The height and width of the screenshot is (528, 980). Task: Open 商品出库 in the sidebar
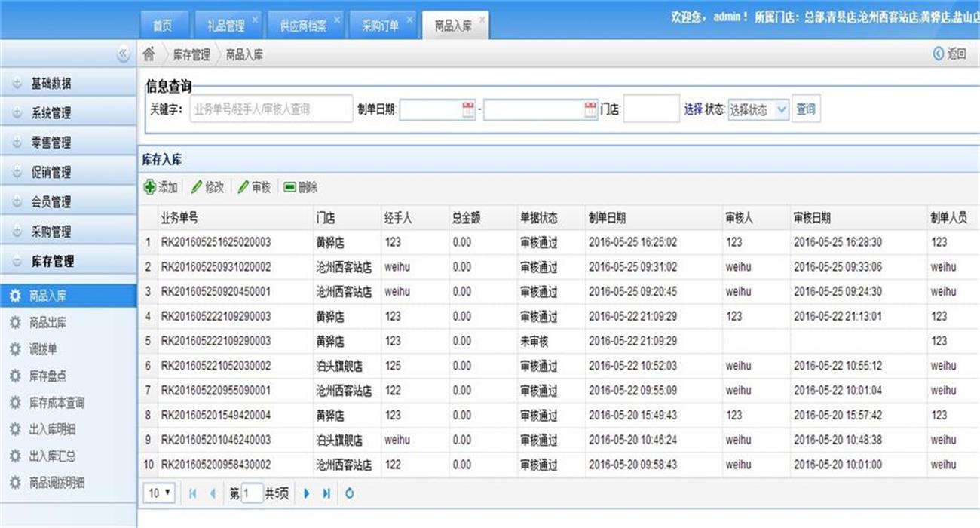pyautogui.click(x=47, y=323)
